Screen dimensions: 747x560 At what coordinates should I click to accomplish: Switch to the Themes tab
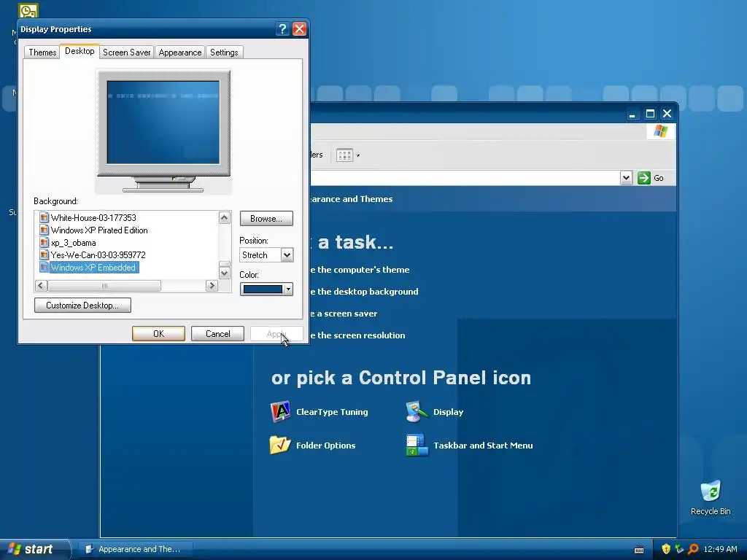click(x=42, y=52)
